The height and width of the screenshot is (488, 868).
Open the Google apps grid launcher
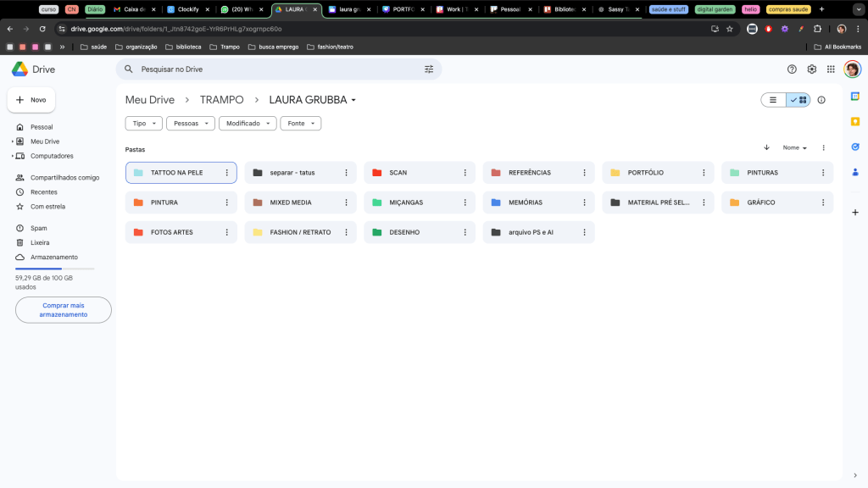831,69
